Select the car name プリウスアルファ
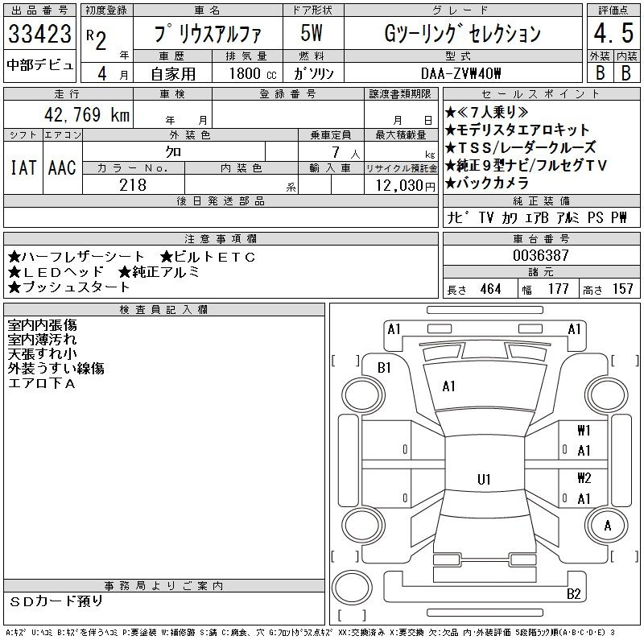The height and width of the screenshot is (644, 644). (x=208, y=34)
